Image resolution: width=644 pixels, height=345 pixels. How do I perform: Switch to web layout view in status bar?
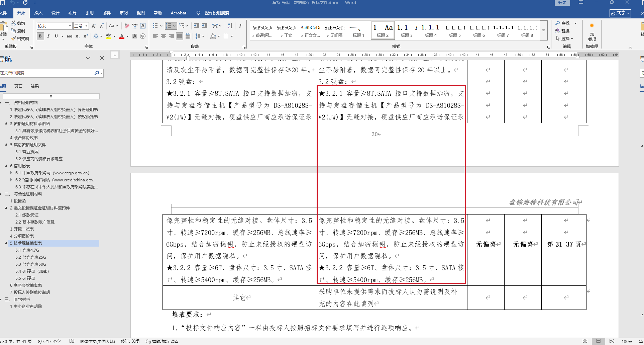(612, 341)
